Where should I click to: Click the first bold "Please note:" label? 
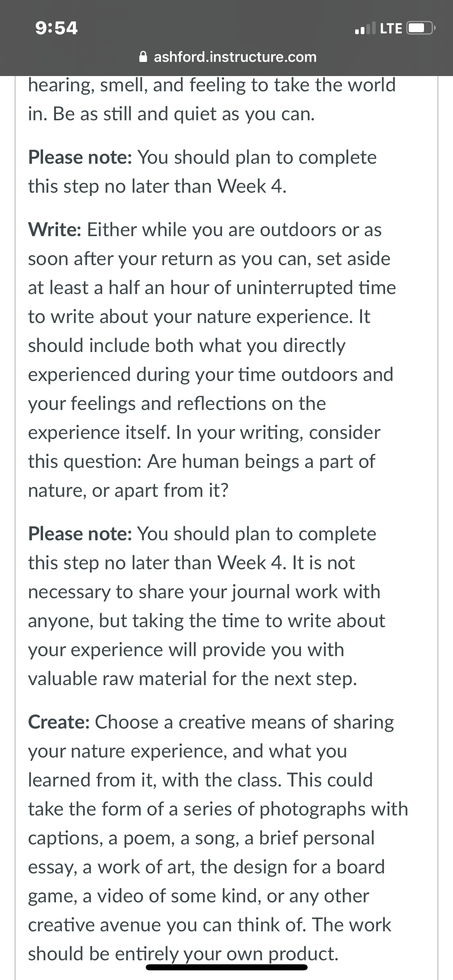coord(80,157)
